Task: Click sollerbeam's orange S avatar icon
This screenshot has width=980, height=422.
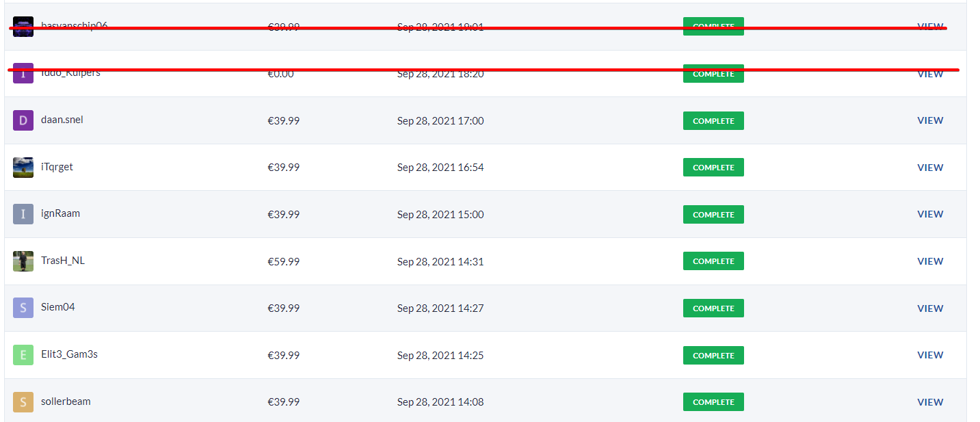Action: [23, 402]
